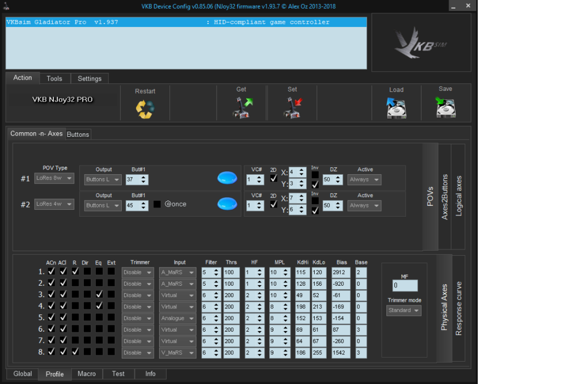Toggle the 2D checkbox for POV #1
Screen dimensions: 588x384
click(x=273, y=179)
